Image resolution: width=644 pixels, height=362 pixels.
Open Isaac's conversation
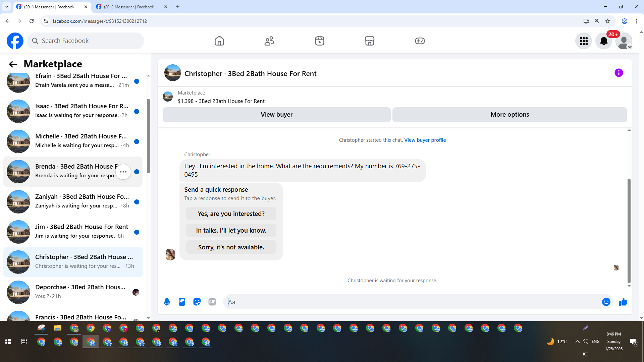click(73, 111)
